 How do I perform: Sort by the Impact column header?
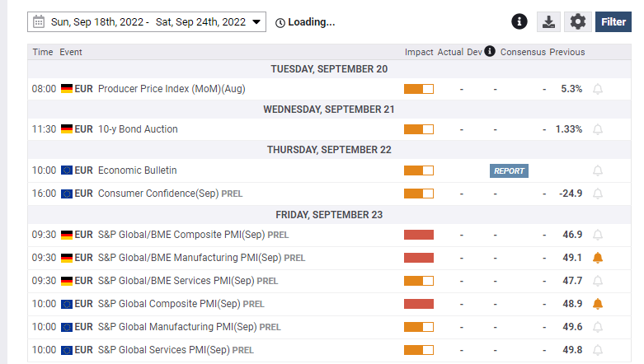coord(419,52)
